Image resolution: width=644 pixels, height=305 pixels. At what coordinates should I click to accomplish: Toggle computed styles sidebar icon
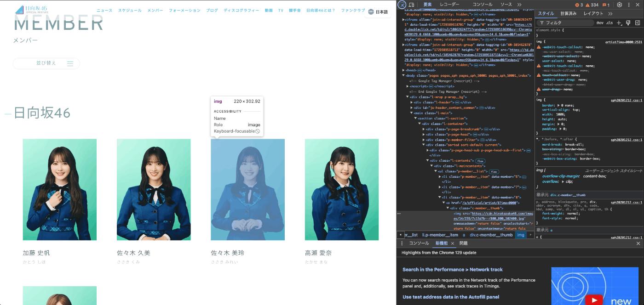pyautogui.click(x=638, y=23)
